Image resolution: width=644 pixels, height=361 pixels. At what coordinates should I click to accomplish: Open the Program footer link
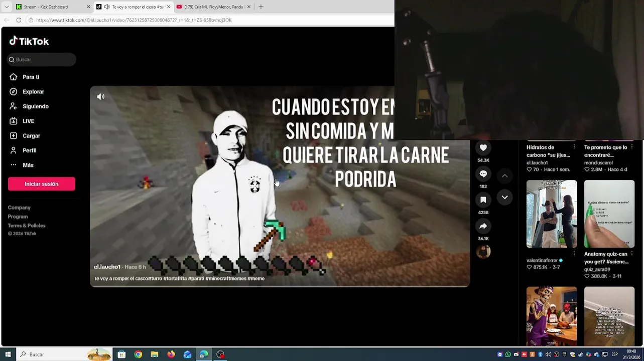point(18,217)
